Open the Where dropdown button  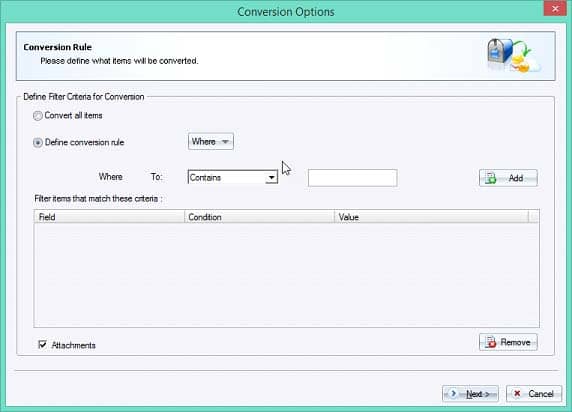[x=211, y=142]
